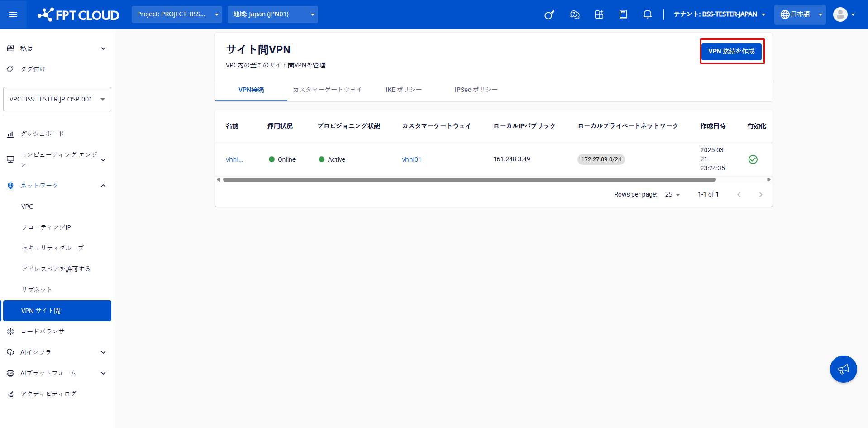
Task: Click the 161.248.3.49 IP address cell
Action: 511,159
